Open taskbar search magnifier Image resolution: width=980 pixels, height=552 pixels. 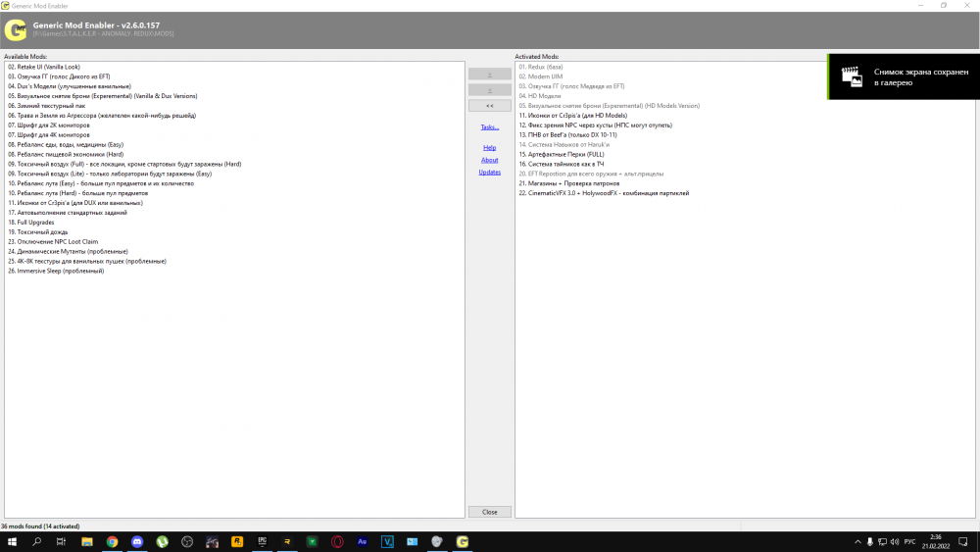tap(37, 541)
